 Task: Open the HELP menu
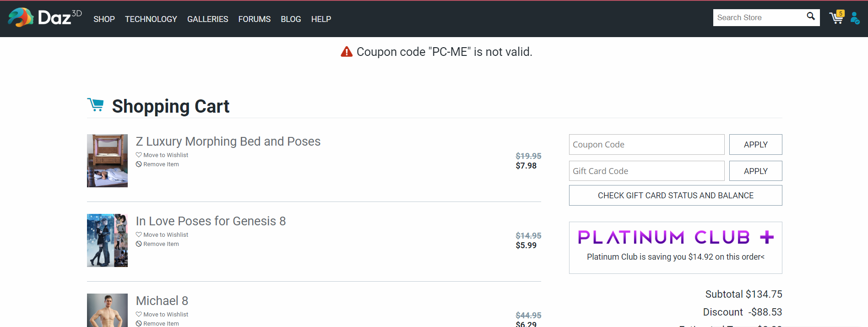[x=321, y=19]
